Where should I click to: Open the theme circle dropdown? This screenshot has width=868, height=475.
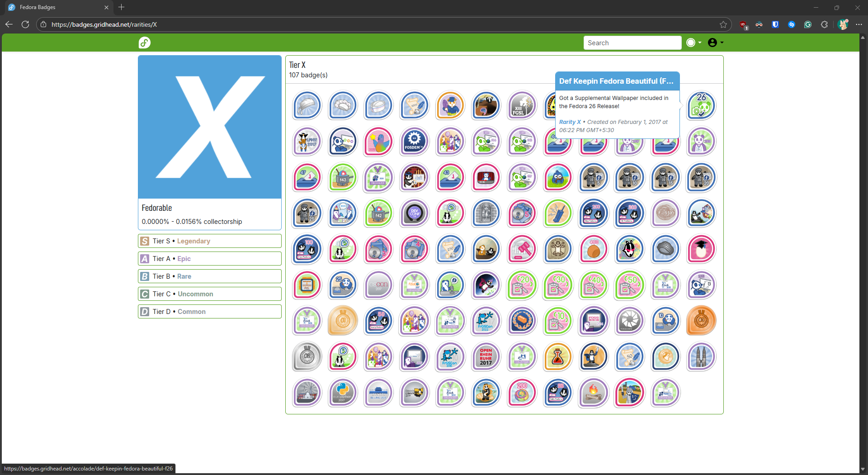[693, 43]
